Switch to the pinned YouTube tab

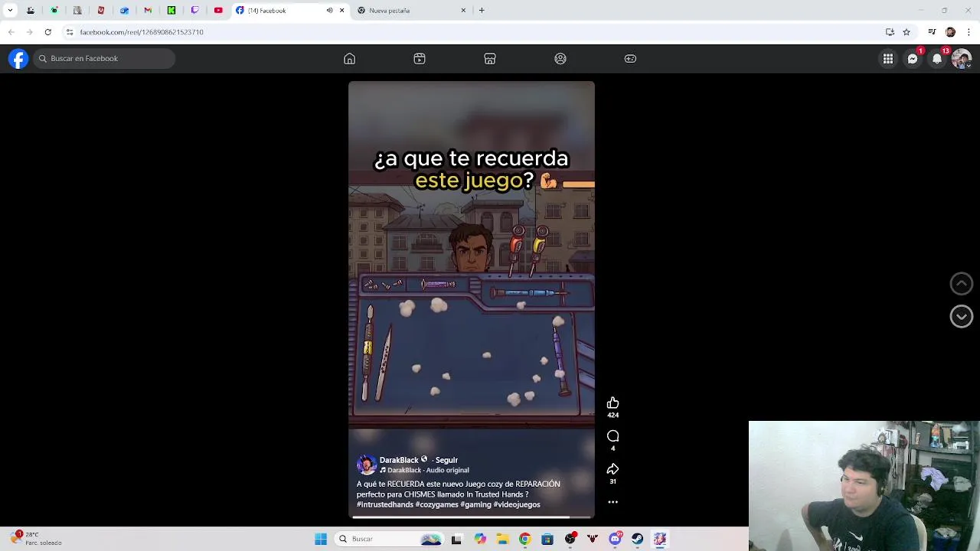(218, 11)
